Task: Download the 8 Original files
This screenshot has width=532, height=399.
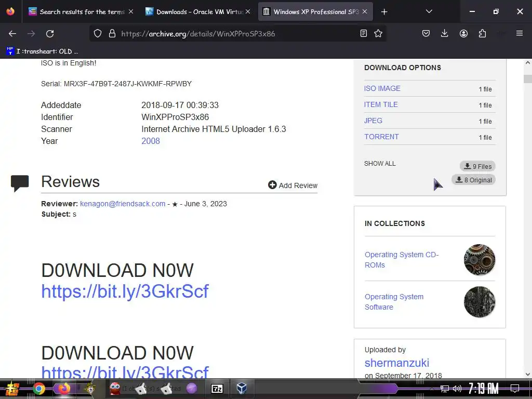Action: (474, 180)
